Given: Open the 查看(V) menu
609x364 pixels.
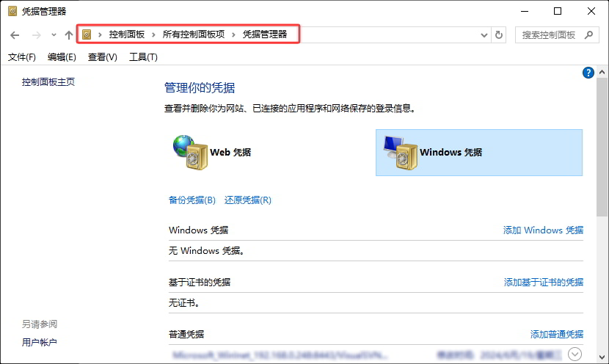Looking at the screenshot, I should [x=102, y=57].
